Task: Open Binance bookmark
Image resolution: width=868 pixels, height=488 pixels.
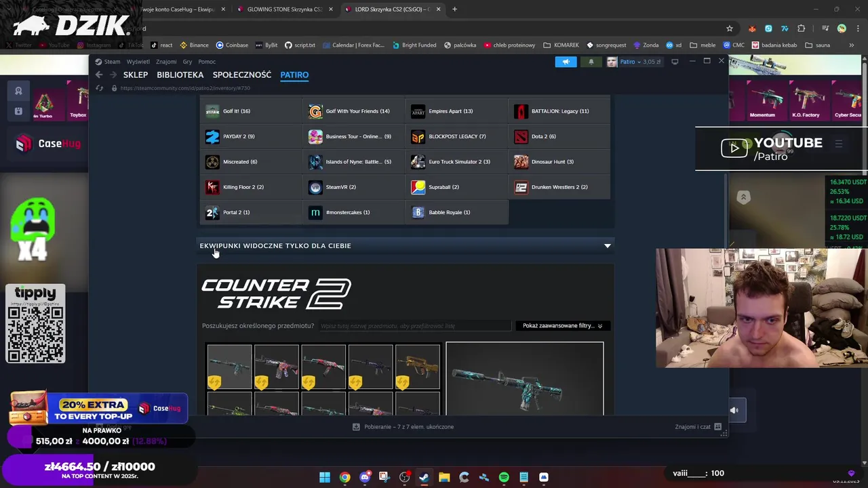Action: coord(194,45)
